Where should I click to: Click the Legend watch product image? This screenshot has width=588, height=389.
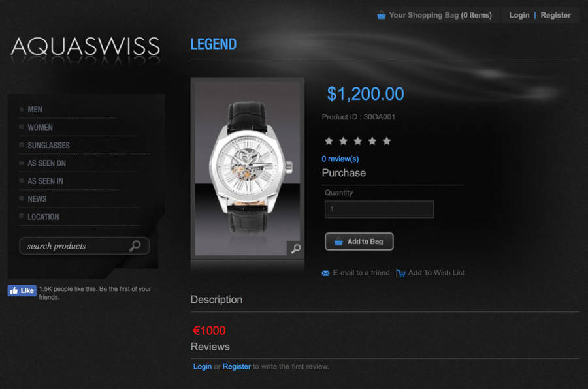[x=247, y=168]
